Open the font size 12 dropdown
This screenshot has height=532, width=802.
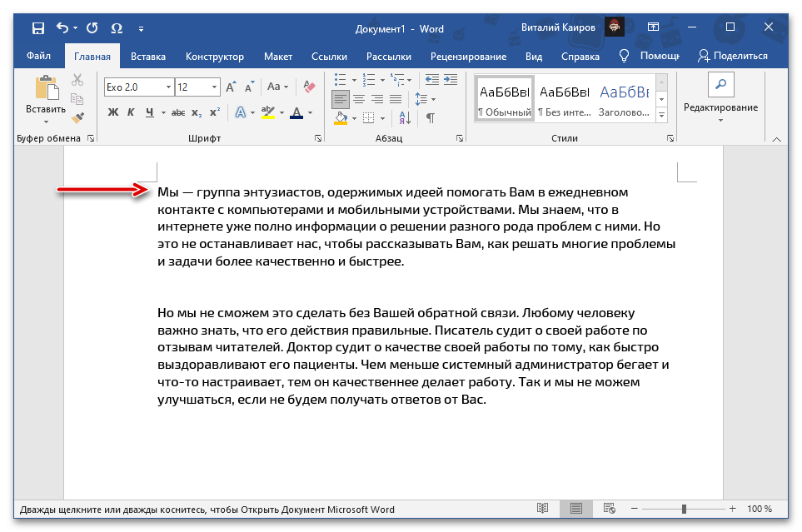[215, 87]
